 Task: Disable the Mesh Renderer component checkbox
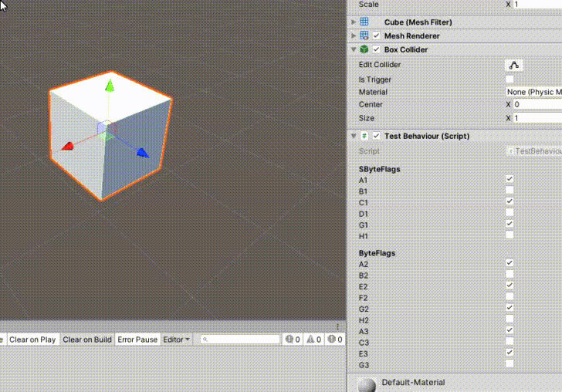pos(376,35)
